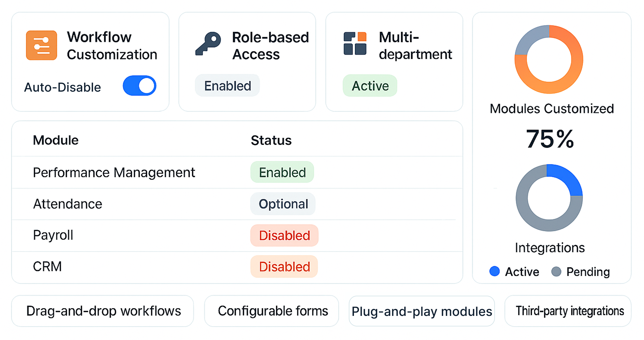The width and height of the screenshot is (644, 340).
Task: Click the green Active badge under Multi-department
Action: 370,86
